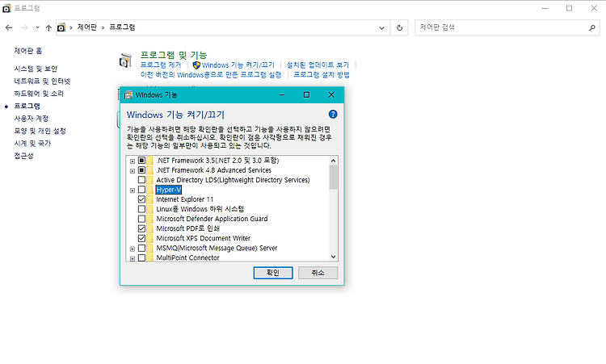This screenshot has width=606, height=364.
Task: Enable Linux용 Windows 하위 시스템 checkbox
Action: click(142, 209)
